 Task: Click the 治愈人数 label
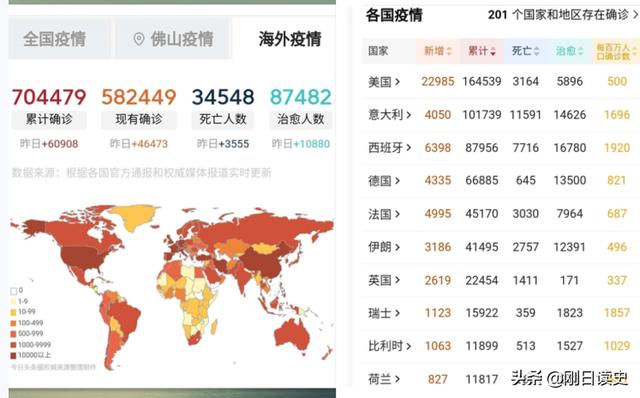click(301, 119)
